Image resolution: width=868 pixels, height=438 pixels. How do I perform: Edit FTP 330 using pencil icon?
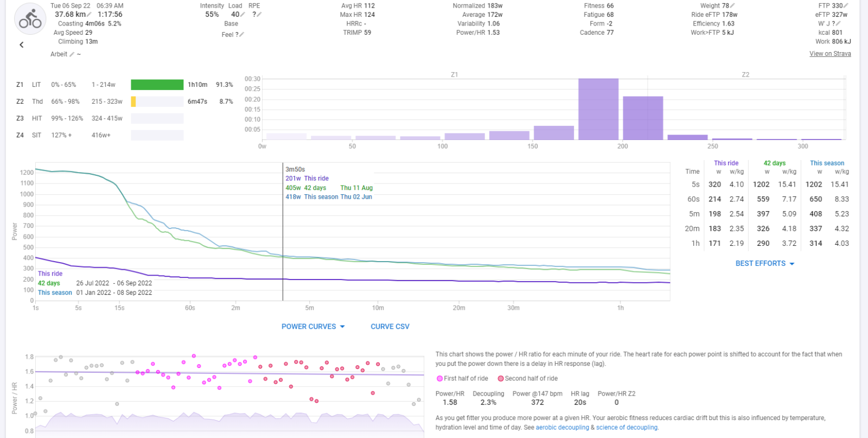coord(846,6)
